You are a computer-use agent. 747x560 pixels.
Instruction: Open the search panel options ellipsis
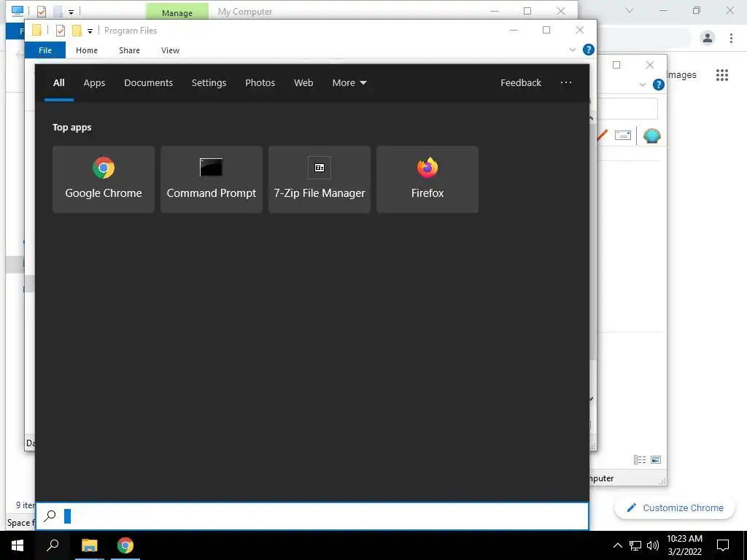[x=566, y=82]
